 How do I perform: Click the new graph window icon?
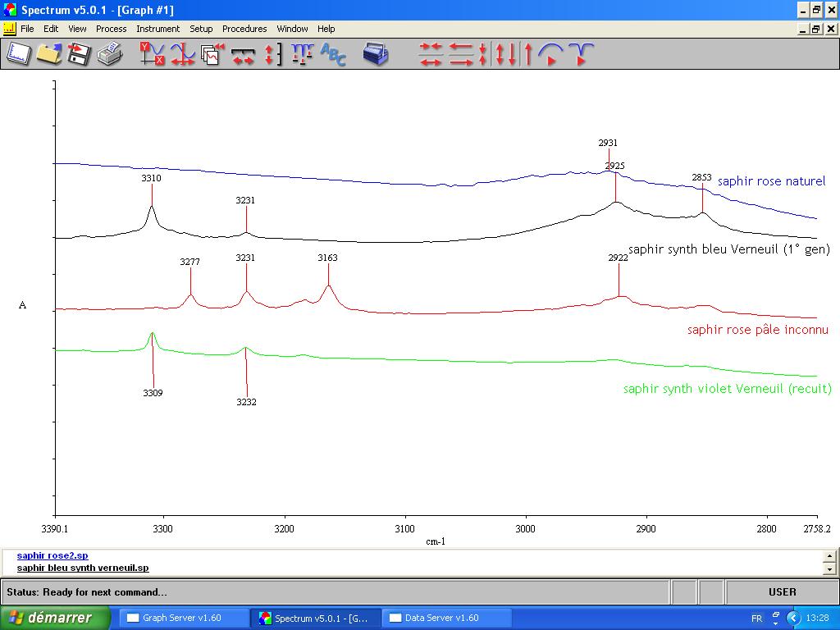(18, 54)
